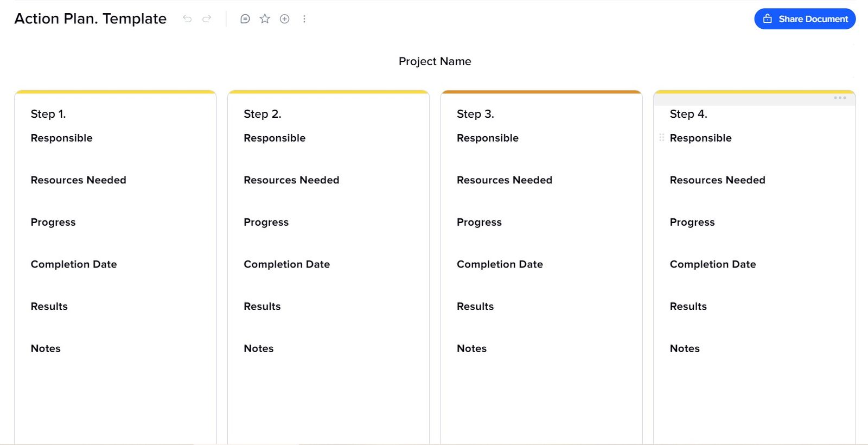
Task: Open the three-dot overflow menu in the toolbar
Action: tap(305, 18)
